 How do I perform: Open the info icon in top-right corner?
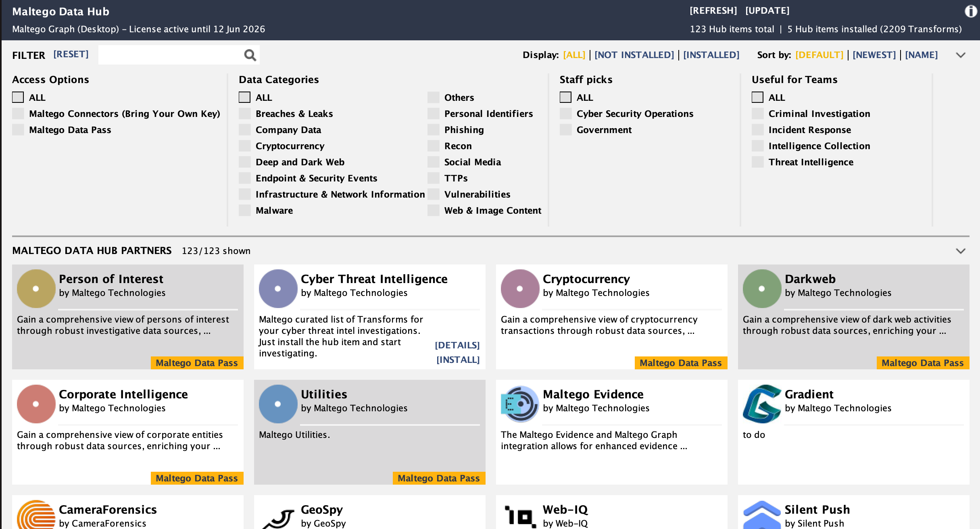pyautogui.click(x=970, y=11)
